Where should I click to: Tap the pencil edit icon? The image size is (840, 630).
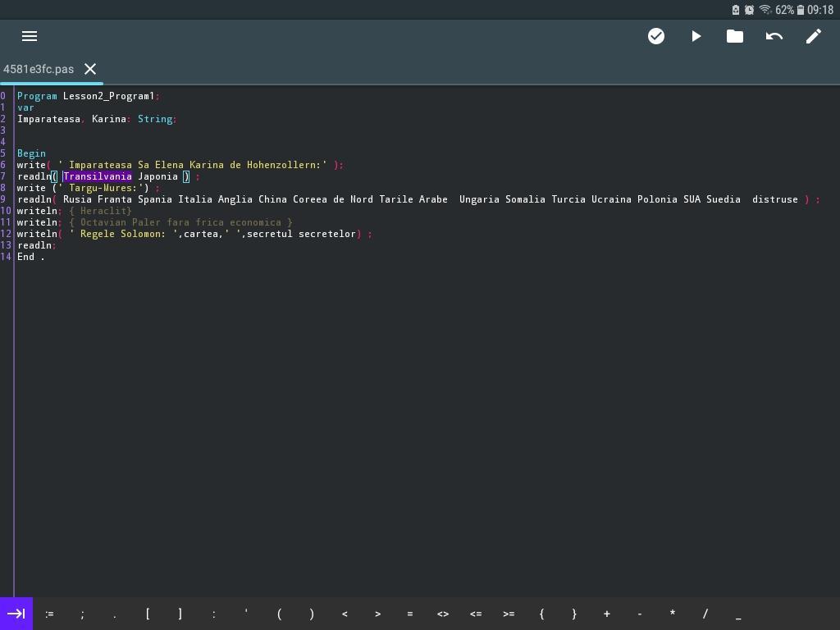pos(814,36)
